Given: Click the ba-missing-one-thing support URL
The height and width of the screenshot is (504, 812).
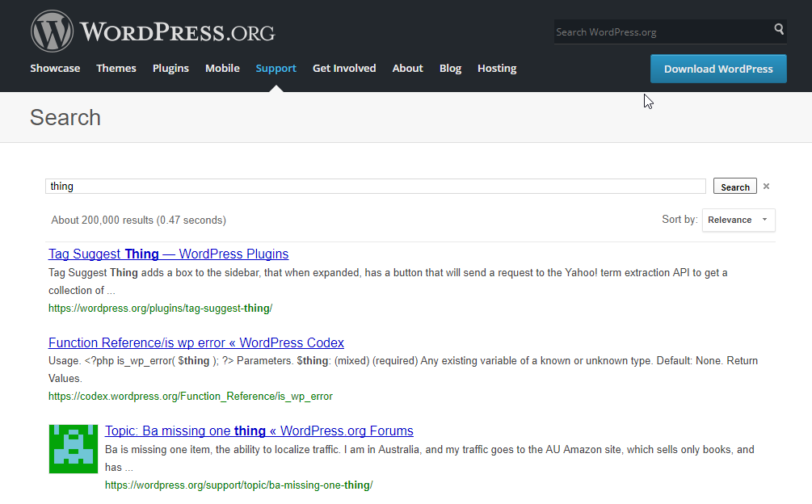Looking at the screenshot, I should pyautogui.click(x=238, y=485).
